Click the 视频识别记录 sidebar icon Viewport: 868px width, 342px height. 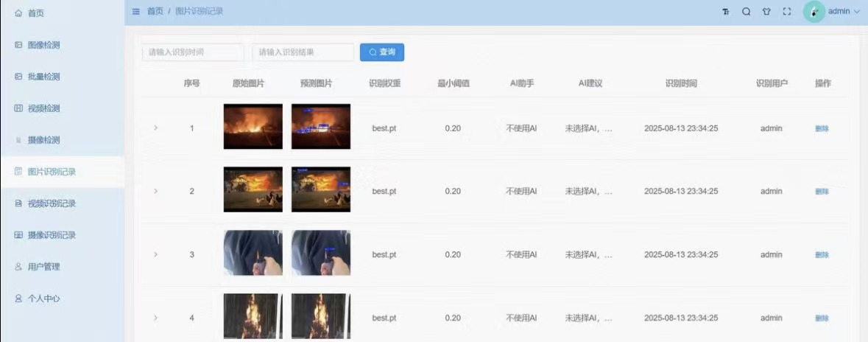18,203
